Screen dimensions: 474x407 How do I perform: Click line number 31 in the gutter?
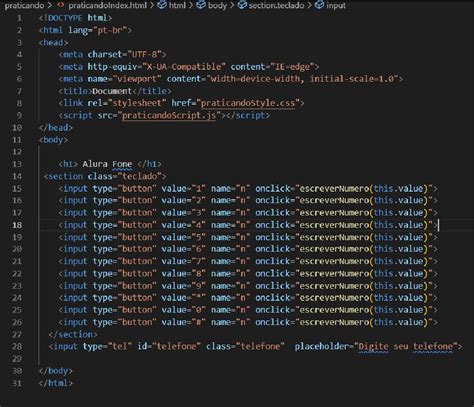17,383
